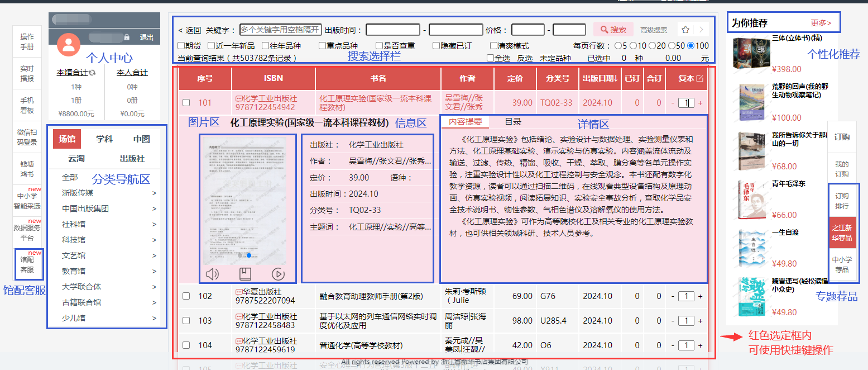868x370 pixels.
Task: Click the refresh icon beside 本馆合计
Action: point(92,73)
